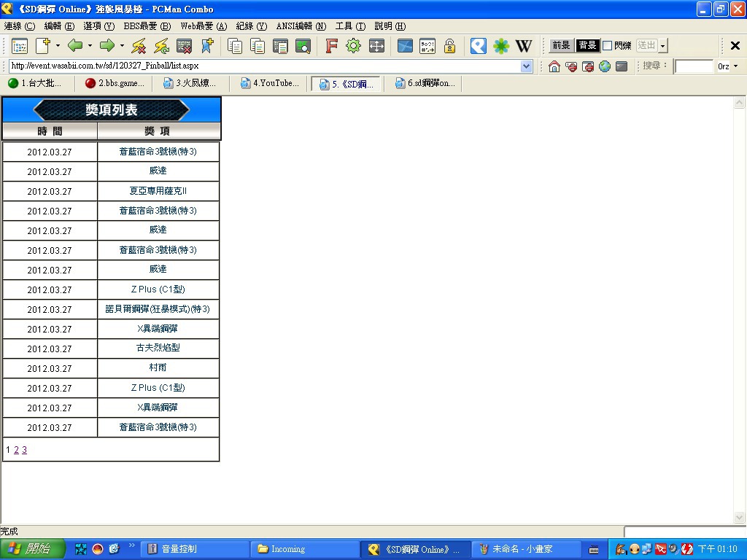Click the padlock icon in toolbar
The image size is (747, 560).
click(x=449, y=46)
